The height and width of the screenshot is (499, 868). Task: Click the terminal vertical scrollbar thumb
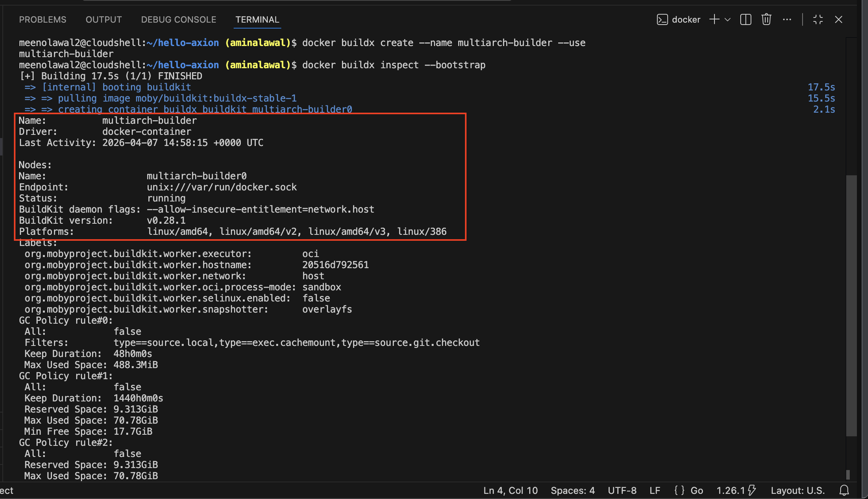851,305
